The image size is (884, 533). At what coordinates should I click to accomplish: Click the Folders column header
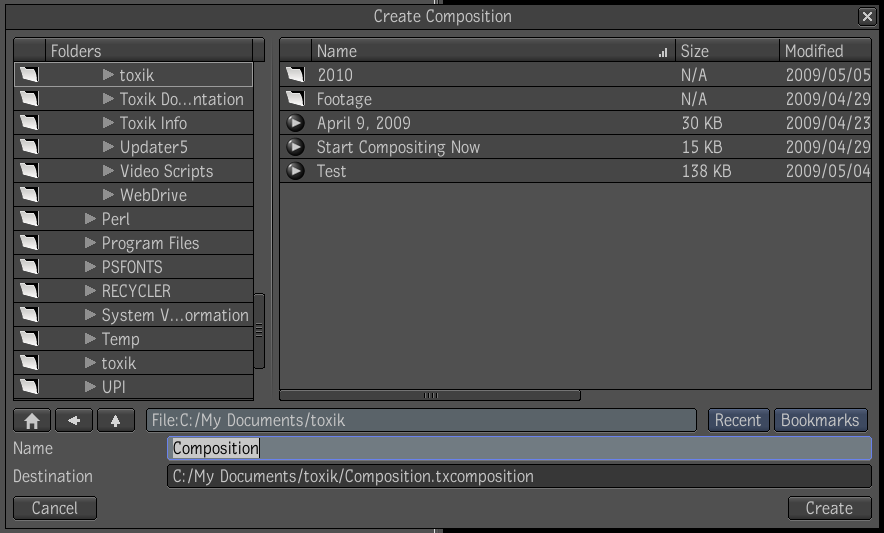(x=149, y=51)
